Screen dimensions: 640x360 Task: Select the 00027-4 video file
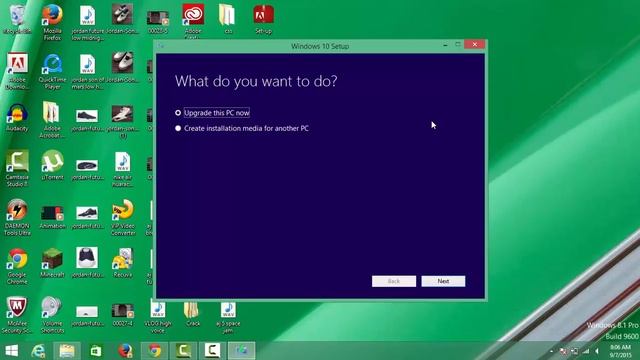point(122,314)
